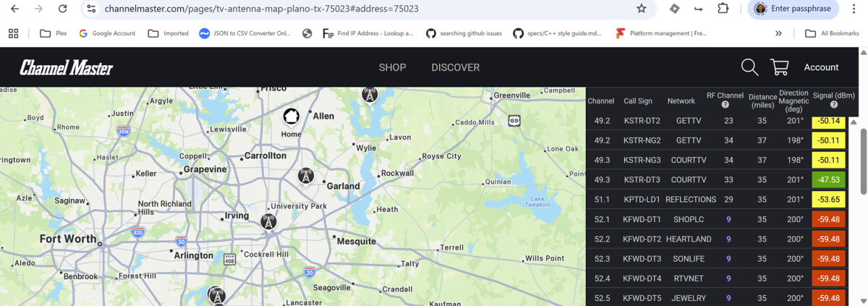View site information icon in address bar
Screen dimensions: 868x306
tap(90, 9)
